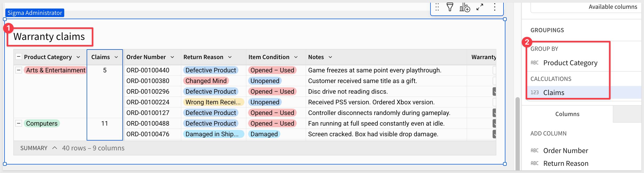
Task: Open the Claims column header menu
Action: (116, 57)
